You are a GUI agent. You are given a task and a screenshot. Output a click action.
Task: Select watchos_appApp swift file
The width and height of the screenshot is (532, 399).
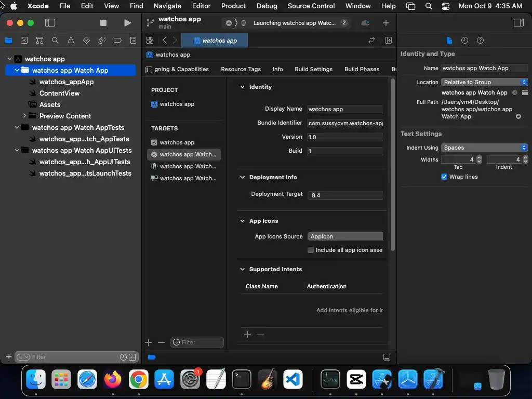coord(66,82)
